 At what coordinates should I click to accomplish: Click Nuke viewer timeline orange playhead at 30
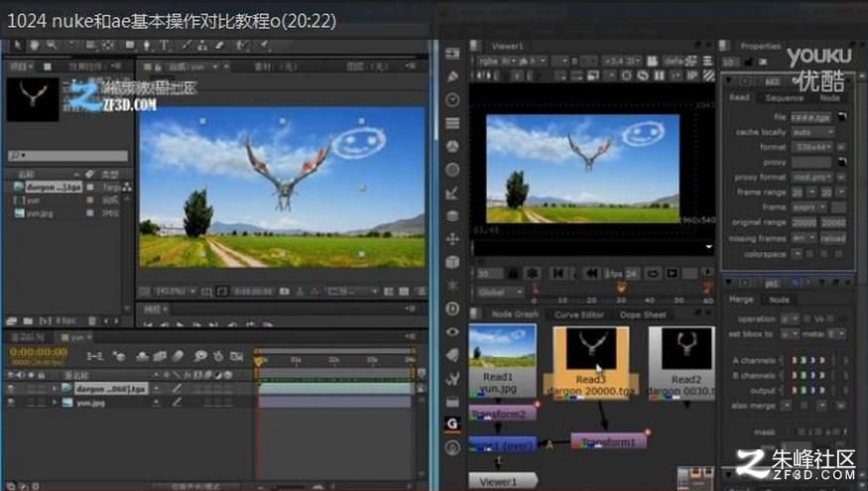tap(621, 288)
